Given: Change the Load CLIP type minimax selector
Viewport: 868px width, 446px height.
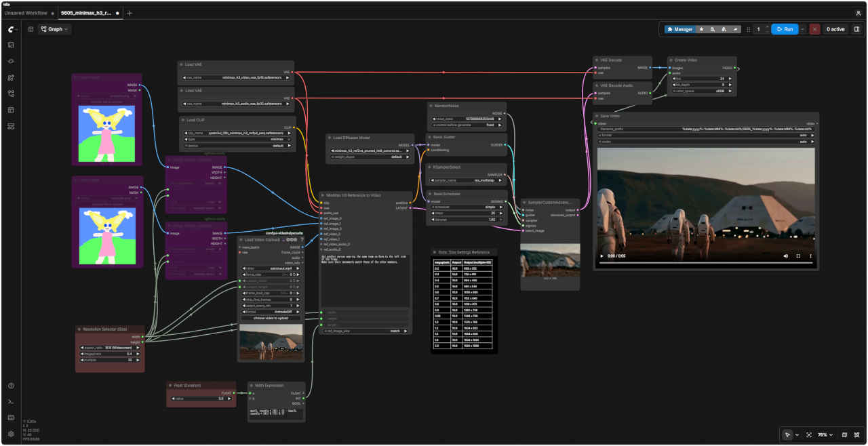Looking at the screenshot, I should coord(239,139).
